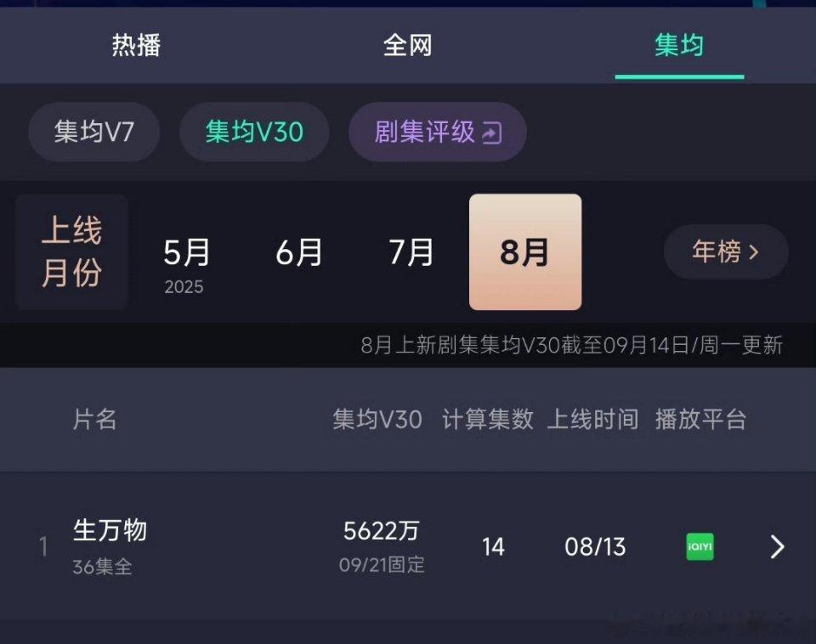Click the 上线月份 label box
This screenshot has width=816, height=644.
coord(71,251)
